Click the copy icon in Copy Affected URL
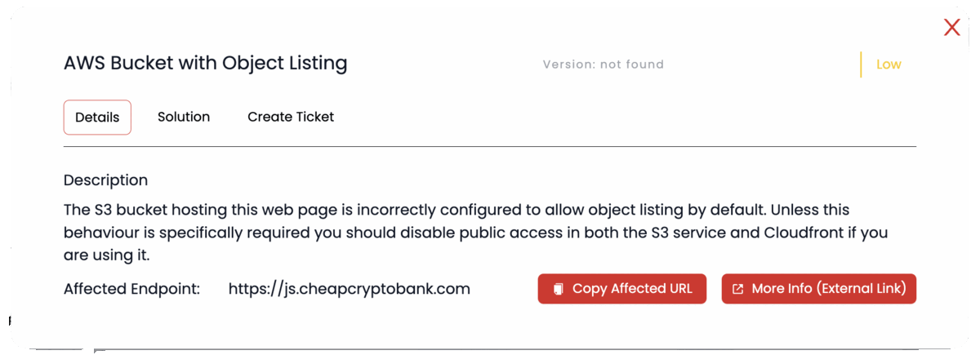 click(559, 289)
